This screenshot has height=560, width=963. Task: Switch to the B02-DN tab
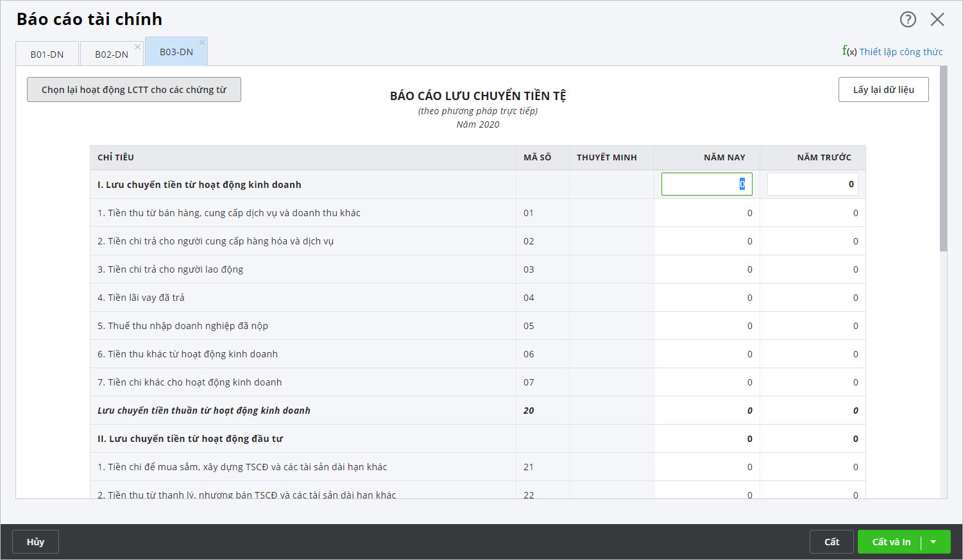tap(111, 55)
